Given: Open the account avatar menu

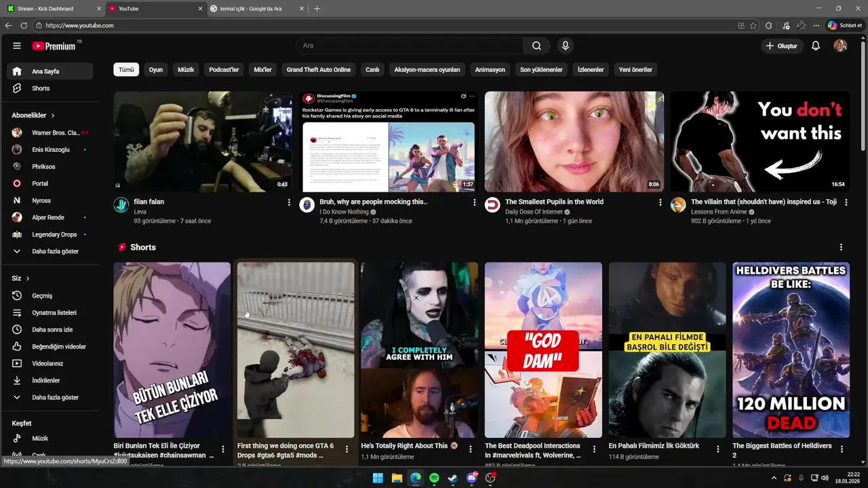Looking at the screenshot, I should coord(840,46).
